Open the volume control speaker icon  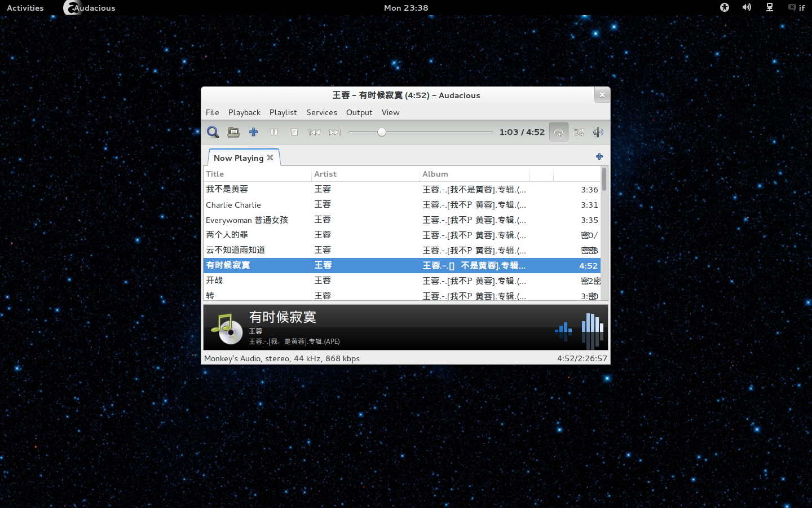click(598, 132)
